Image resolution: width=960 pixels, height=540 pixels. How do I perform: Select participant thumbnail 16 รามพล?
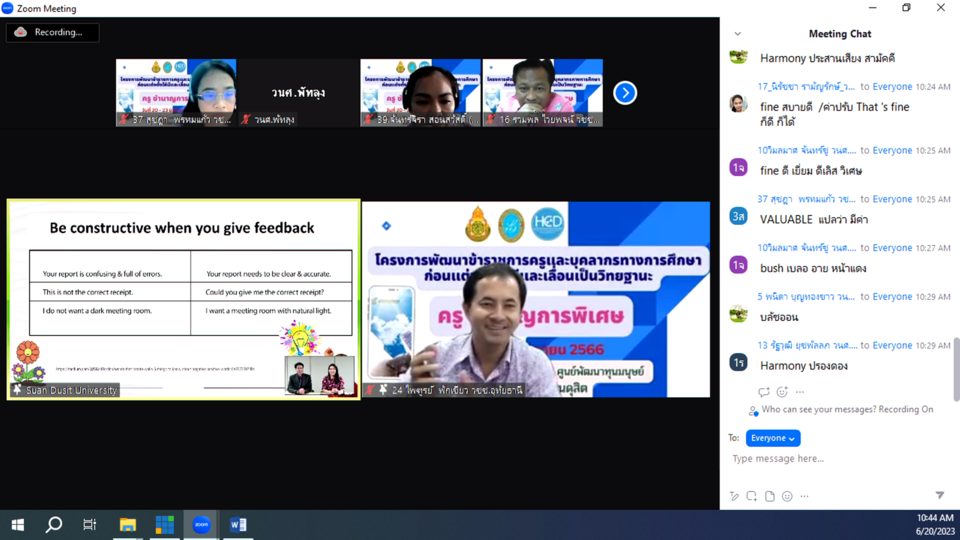(x=542, y=93)
